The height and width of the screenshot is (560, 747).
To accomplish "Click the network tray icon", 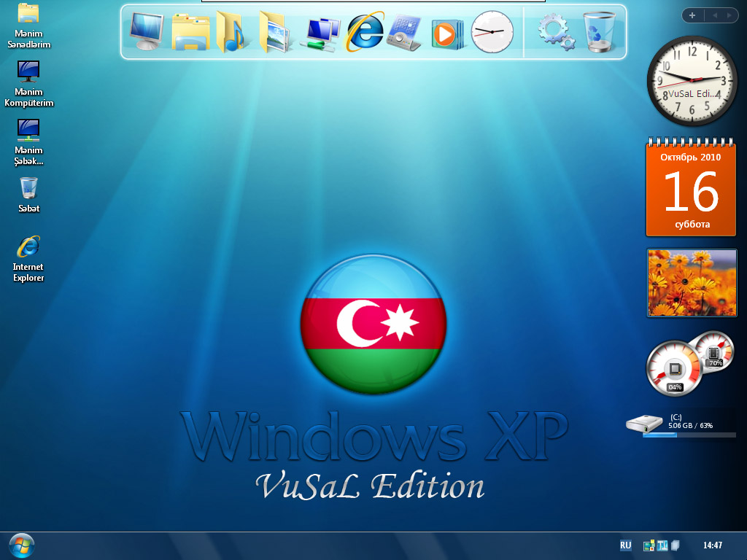I will point(649,545).
